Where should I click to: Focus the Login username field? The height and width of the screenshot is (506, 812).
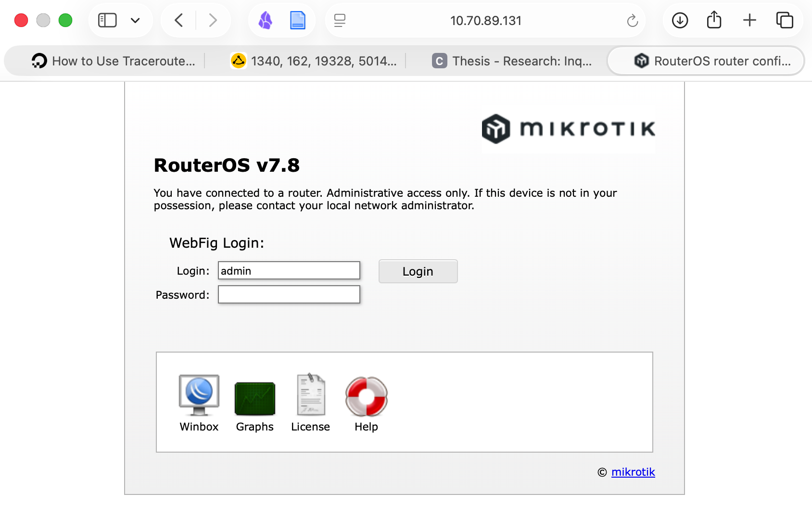tap(289, 270)
